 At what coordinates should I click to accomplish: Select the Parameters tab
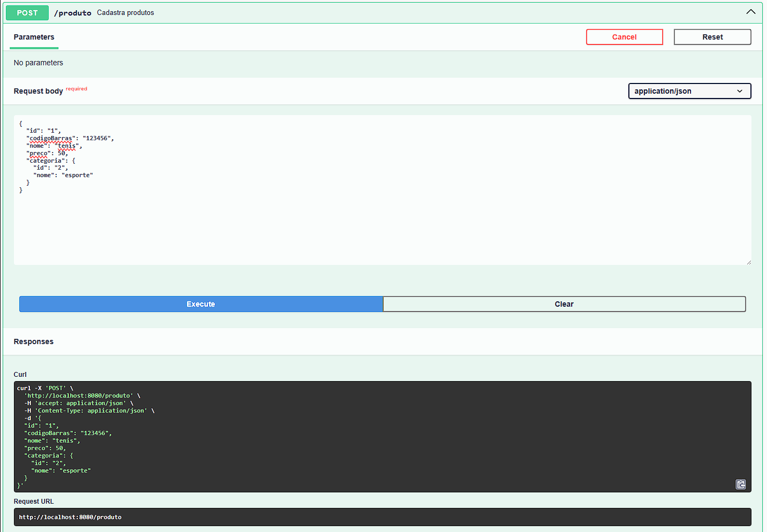pyautogui.click(x=34, y=37)
